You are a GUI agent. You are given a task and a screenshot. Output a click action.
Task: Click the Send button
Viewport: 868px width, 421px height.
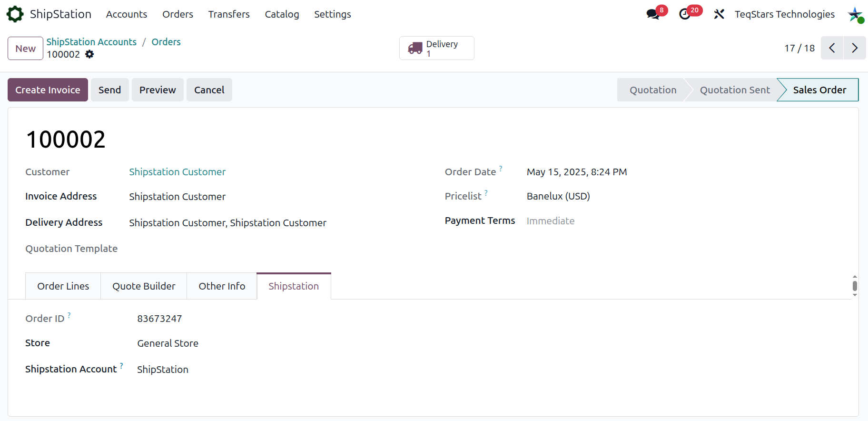(x=109, y=90)
